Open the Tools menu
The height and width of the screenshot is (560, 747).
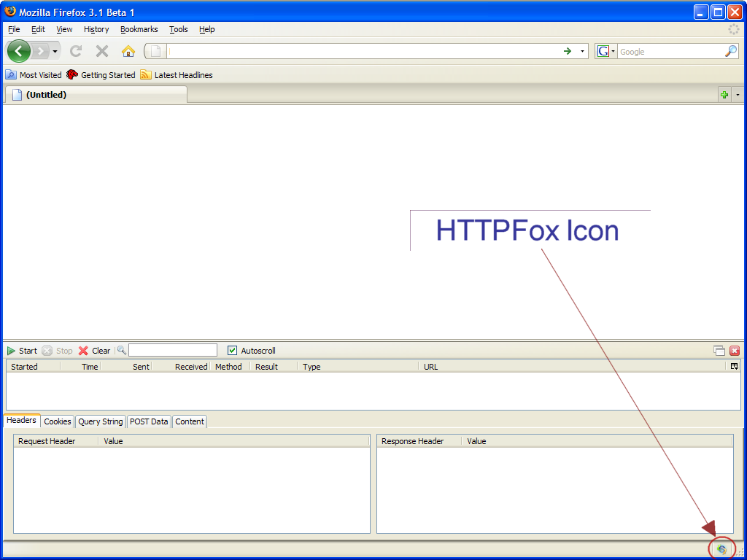178,29
